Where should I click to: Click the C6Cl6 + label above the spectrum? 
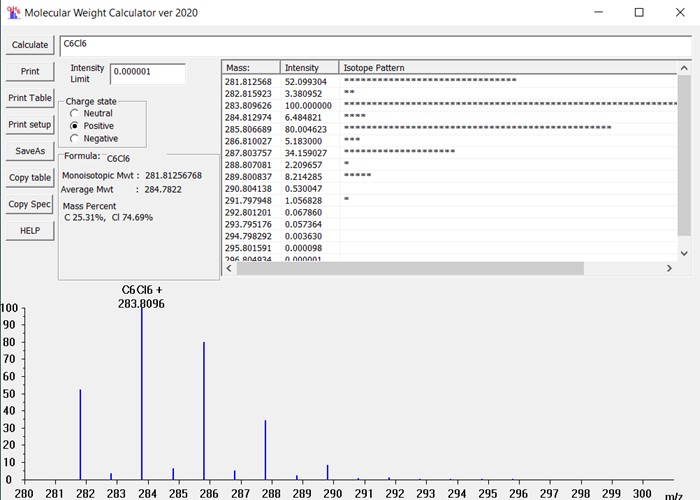(x=142, y=290)
